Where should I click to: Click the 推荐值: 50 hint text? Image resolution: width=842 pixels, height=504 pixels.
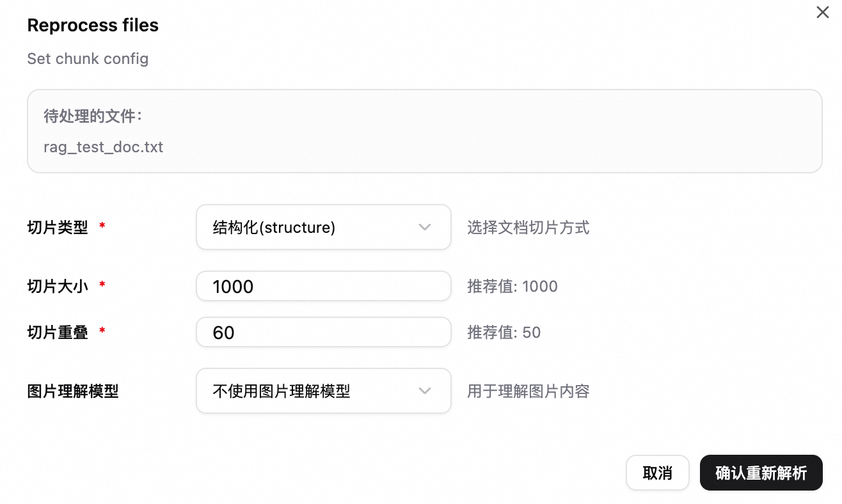point(504,333)
